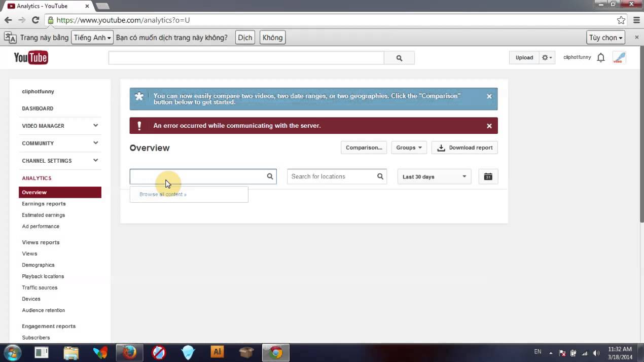
Task: Click the YouTube logo
Action: 30,57
